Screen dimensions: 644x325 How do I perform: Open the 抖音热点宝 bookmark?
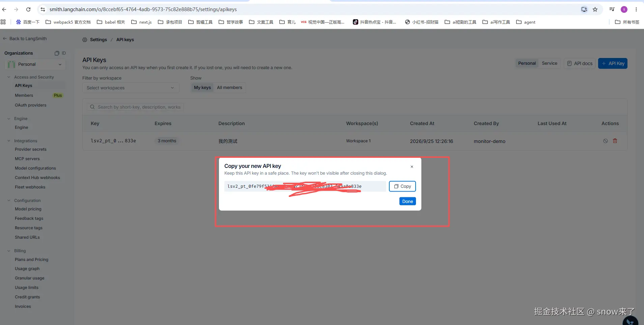point(374,22)
